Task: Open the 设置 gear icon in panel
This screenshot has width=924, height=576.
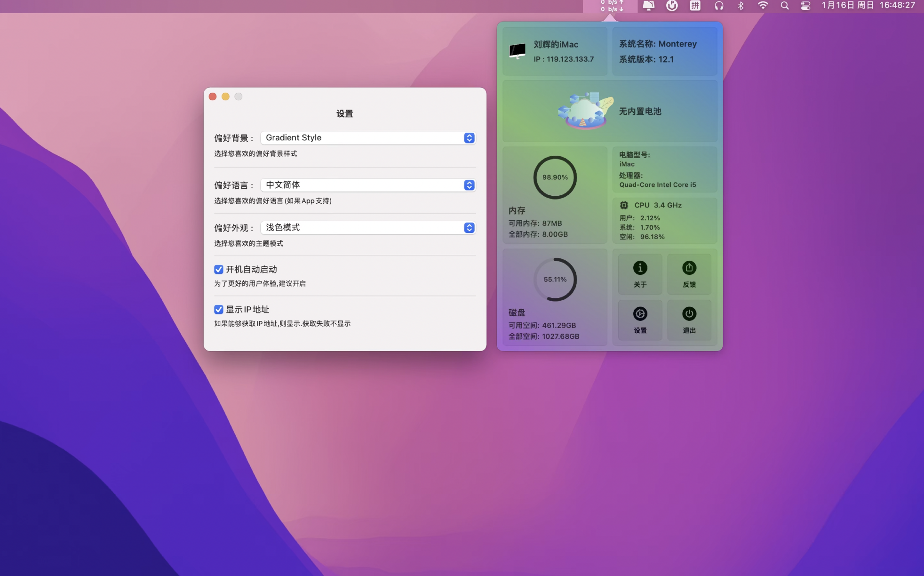Action: (640, 314)
